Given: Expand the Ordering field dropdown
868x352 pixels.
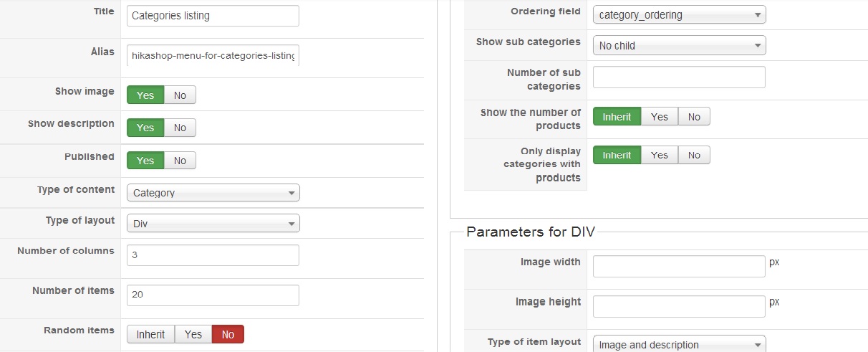Looking at the screenshot, I should coord(680,14).
